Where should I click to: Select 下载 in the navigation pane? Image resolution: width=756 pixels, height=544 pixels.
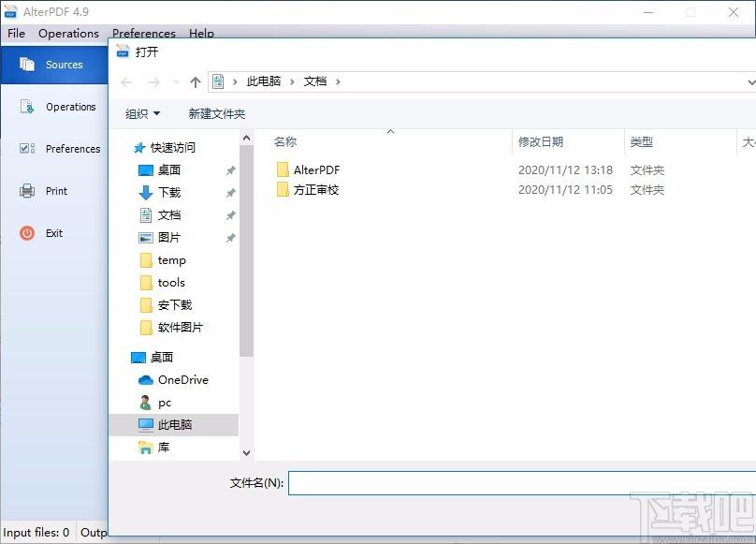(169, 193)
